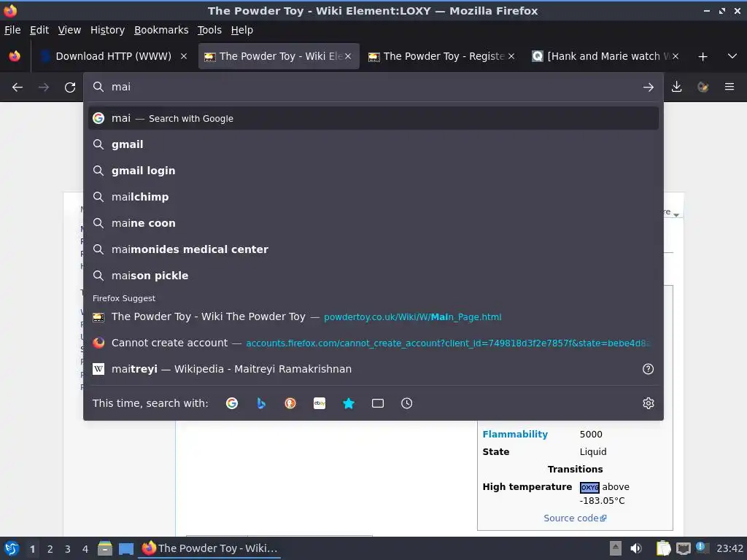Choose the 'gmail login' search suggestion
Viewport: 747px width, 560px height.
click(373, 171)
